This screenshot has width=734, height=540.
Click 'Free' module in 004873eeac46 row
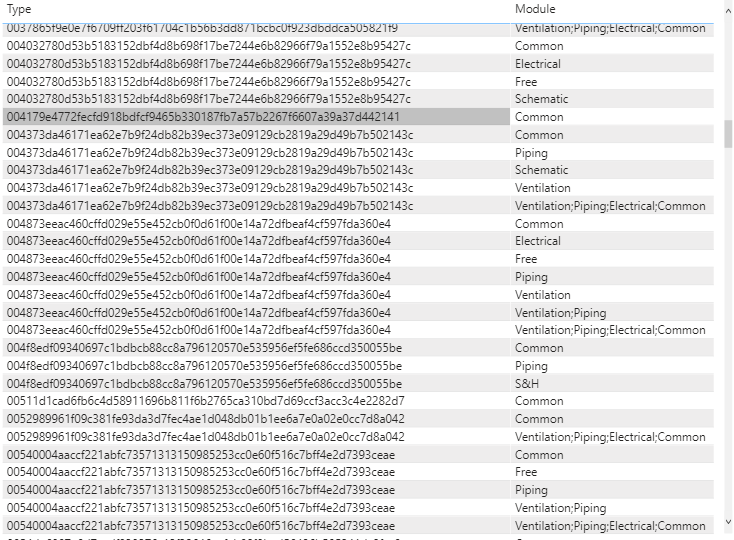[x=526, y=259]
